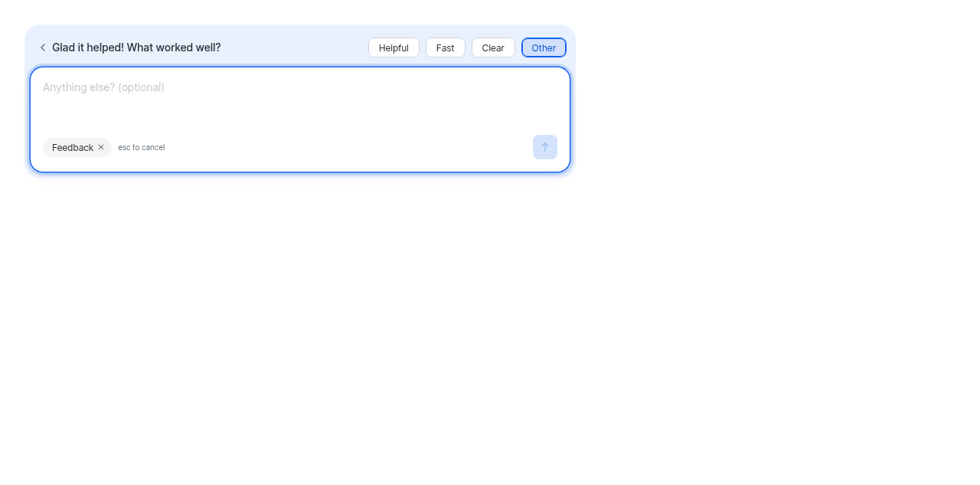980x485 pixels.
Task: Click the 'esc to cancel' hint
Action: coord(142,147)
